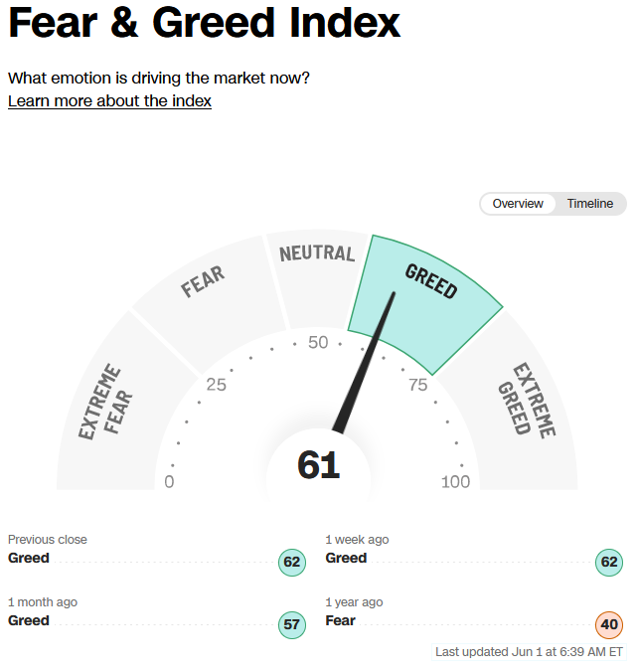Switch to the Timeline view
The image size is (638, 672).
click(590, 204)
